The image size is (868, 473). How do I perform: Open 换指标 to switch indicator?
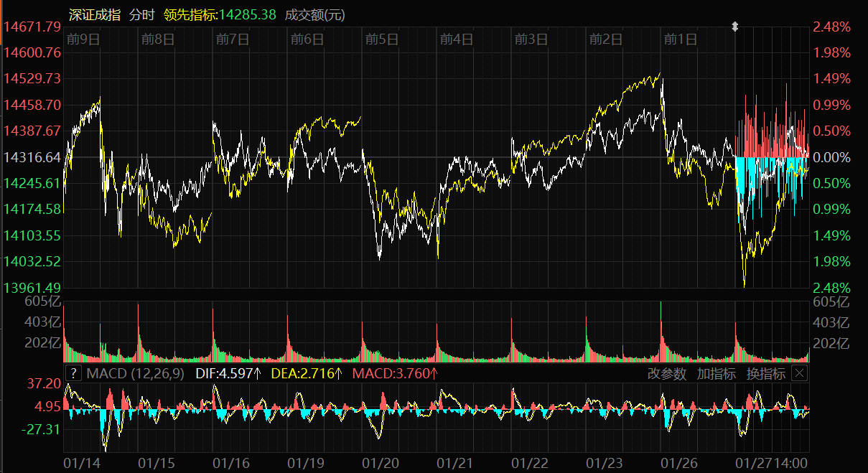765,373
